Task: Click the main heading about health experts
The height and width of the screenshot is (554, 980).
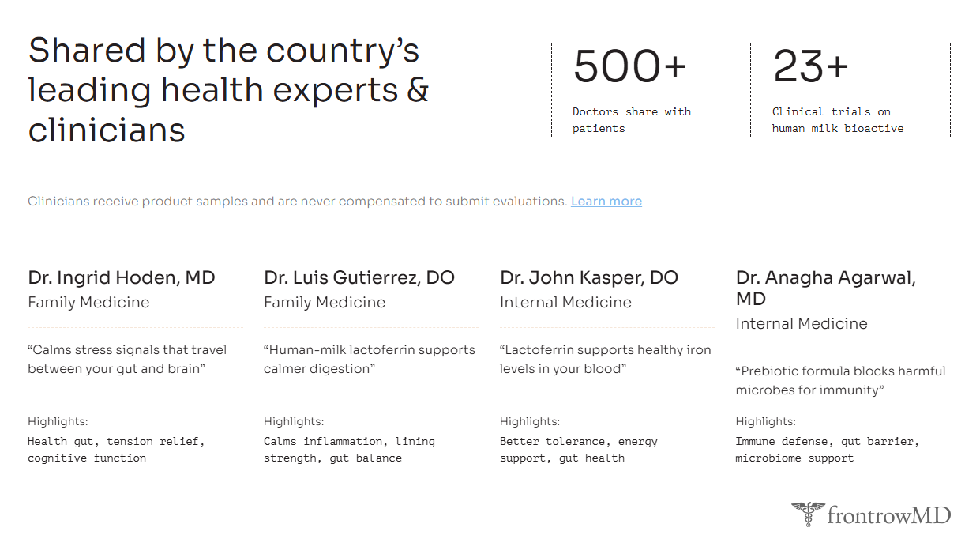Action: tap(229, 90)
